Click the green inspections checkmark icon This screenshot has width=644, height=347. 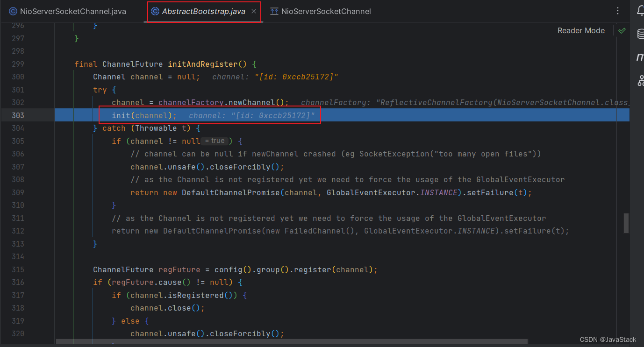[622, 30]
